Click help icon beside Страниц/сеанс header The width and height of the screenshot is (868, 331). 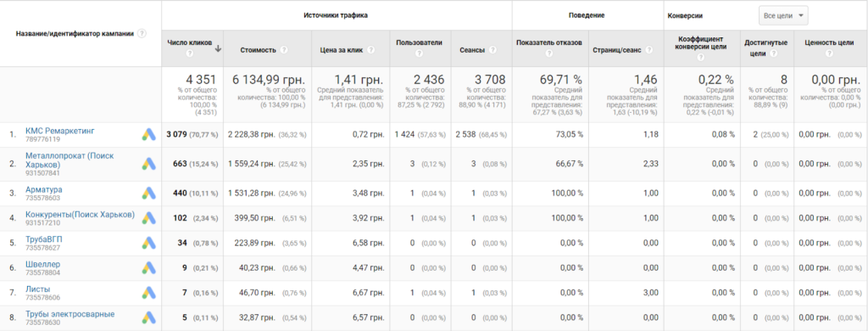648,50
